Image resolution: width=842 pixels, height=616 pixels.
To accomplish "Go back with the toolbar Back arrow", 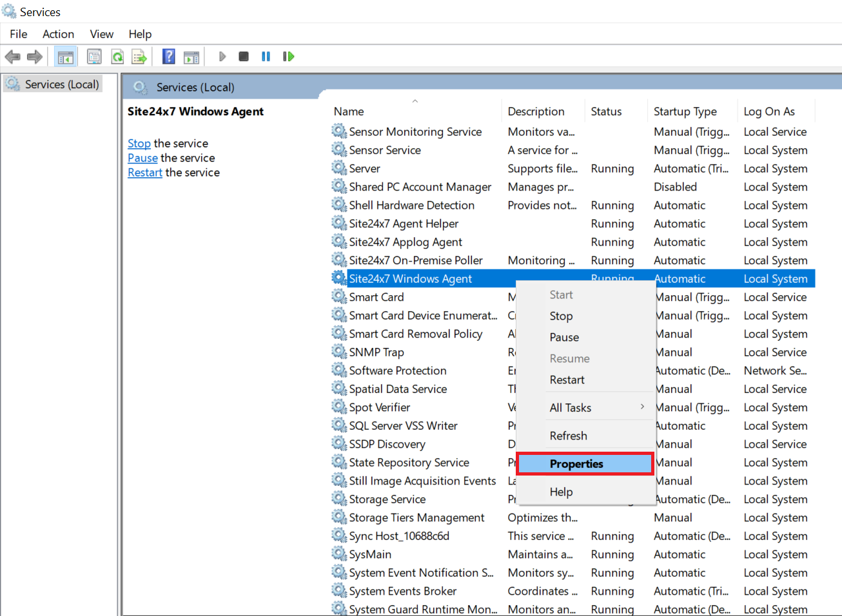I will [x=12, y=57].
